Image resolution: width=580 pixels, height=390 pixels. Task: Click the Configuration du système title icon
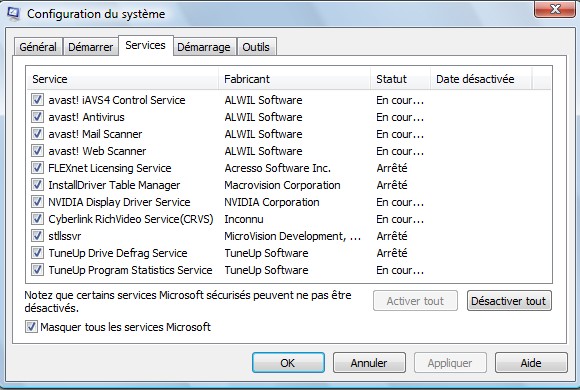[13, 14]
